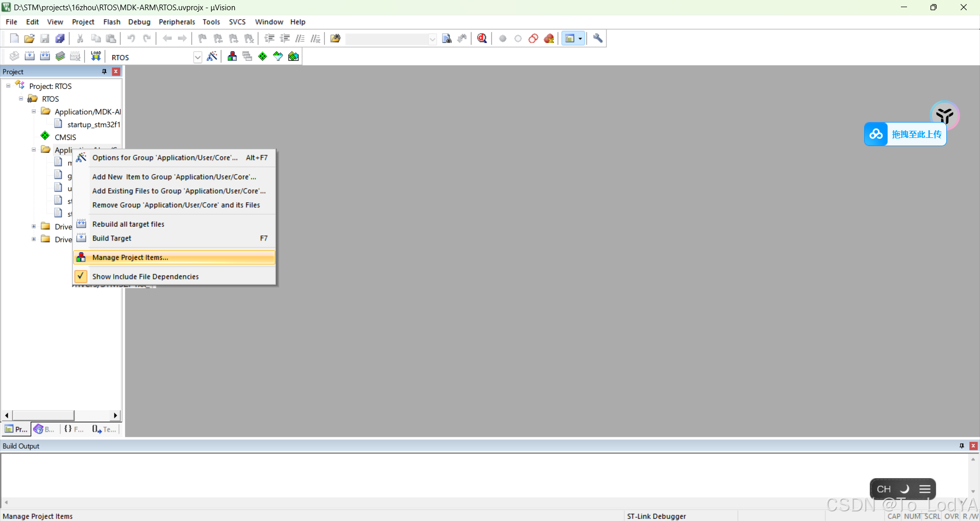Open the Debug menu
This screenshot has width=980, height=521.
(139, 22)
